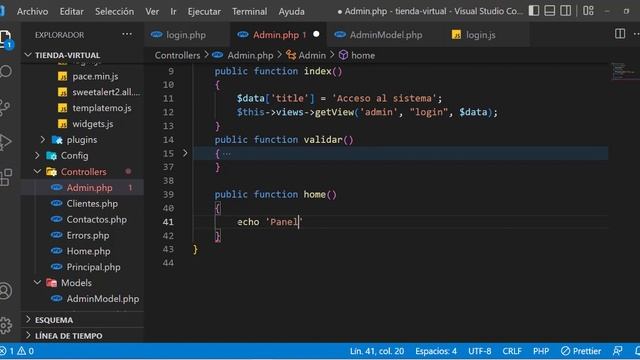640x360 pixels.
Task: Click home method breadcrumb
Action: (362, 55)
